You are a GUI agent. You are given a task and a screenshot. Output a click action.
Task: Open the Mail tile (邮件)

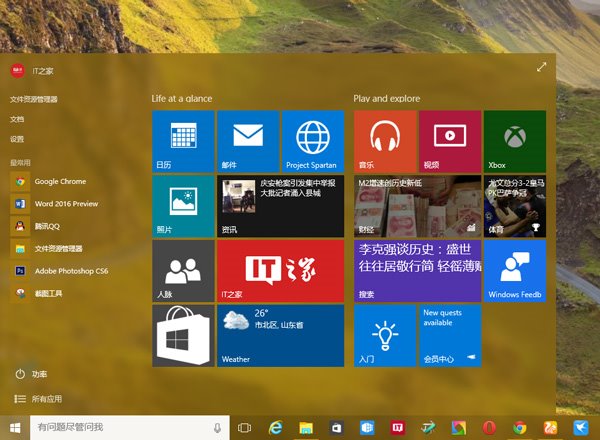pyautogui.click(x=248, y=141)
